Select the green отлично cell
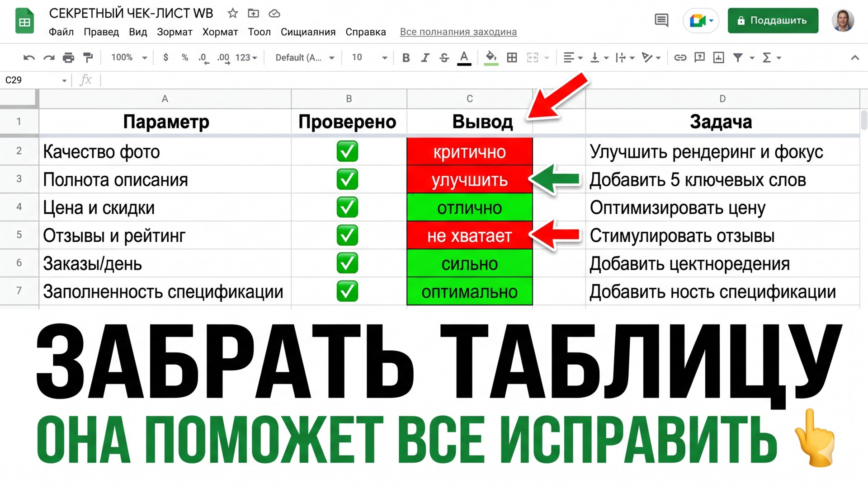The height and width of the screenshot is (488, 868). 470,207
